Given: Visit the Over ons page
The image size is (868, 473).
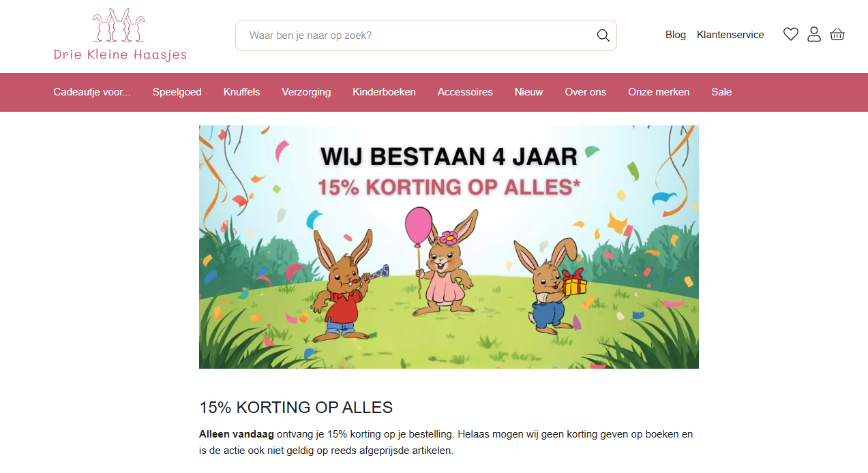Looking at the screenshot, I should 585,92.
